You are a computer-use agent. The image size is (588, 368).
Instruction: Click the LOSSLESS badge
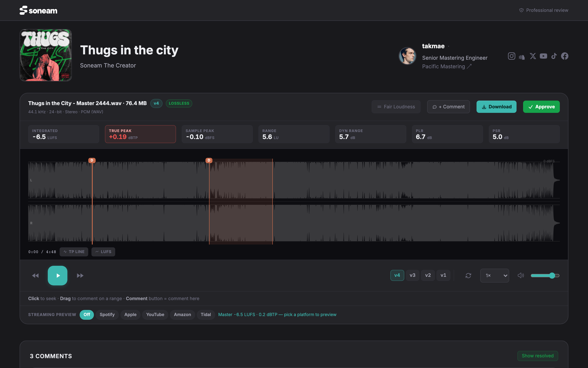(179, 103)
